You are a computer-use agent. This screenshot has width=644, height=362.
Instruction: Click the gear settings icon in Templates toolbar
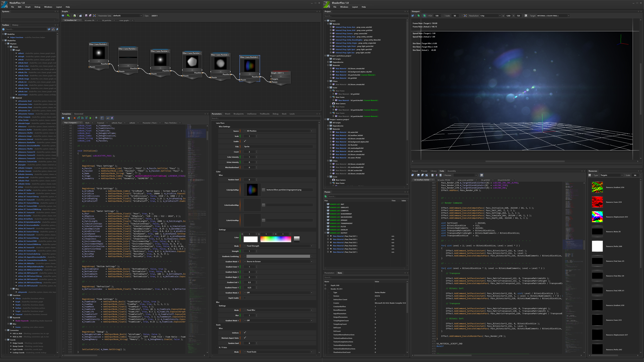96,118
